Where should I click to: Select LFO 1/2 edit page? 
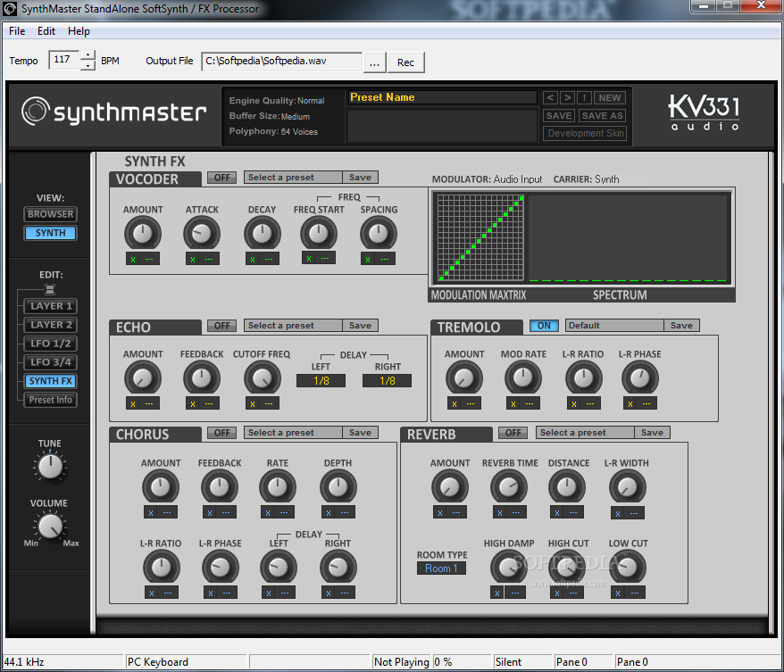pyautogui.click(x=51, y=344)
